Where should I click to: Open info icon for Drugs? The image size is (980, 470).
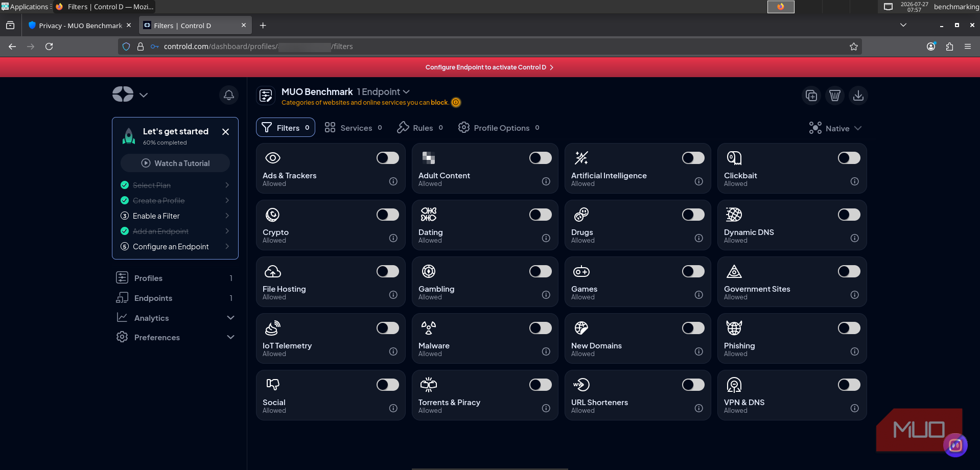[699, 238]
